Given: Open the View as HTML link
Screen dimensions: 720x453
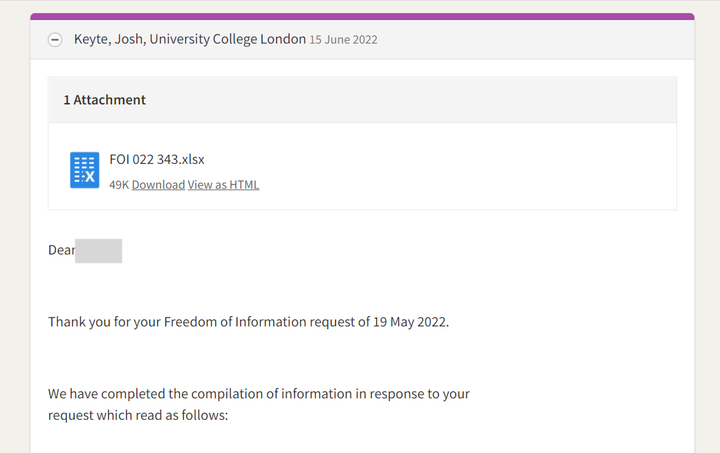Looking at the screenshot, I should [x=223, y=185].
